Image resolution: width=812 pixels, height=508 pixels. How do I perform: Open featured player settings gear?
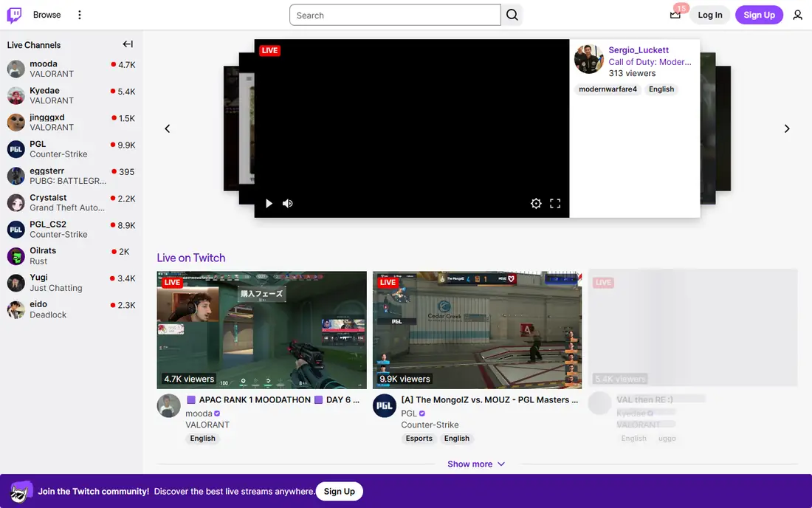[x=536, y=204]
